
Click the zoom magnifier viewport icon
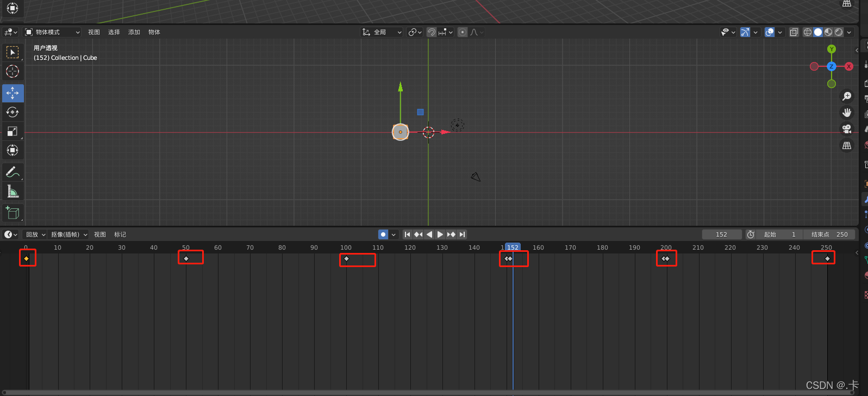[847, 96]
